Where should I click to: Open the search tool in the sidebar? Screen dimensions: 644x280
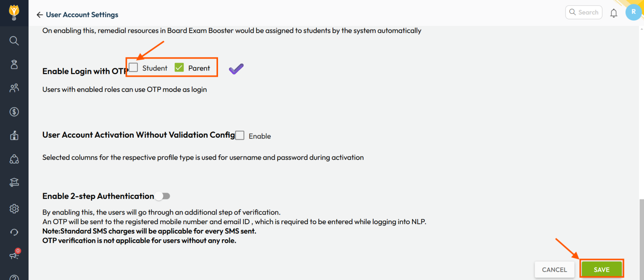14,41
